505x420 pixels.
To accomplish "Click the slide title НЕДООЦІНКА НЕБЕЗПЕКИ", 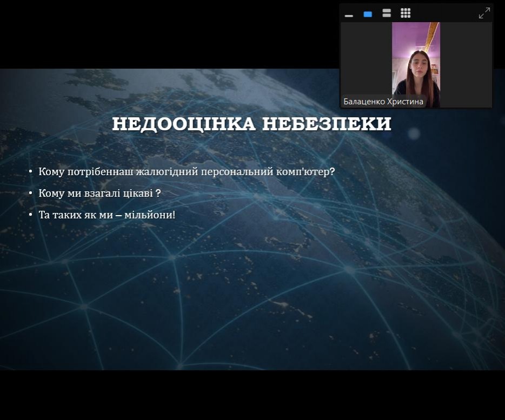I will coord(251,124).
